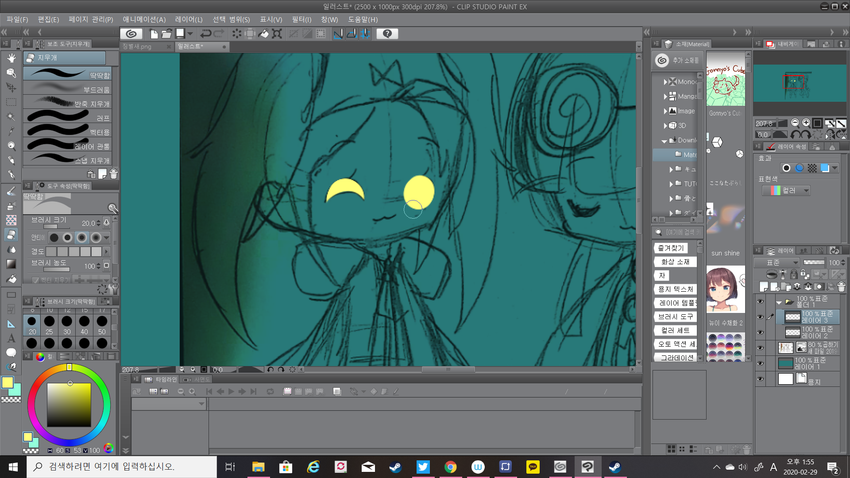The width and height of the screenshot is (850, 478).
Task: Click the Undo arrow
Action: click(x=205, y=34)
